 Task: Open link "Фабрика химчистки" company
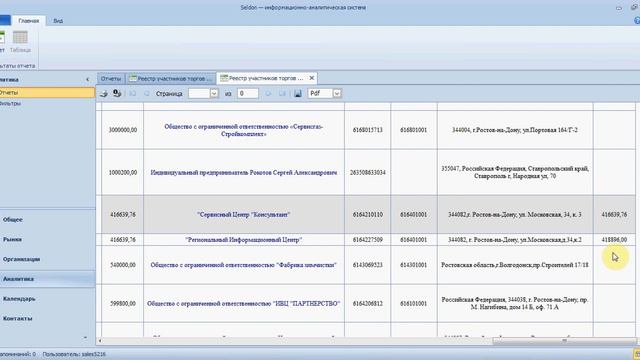click(x=244, y=265)
